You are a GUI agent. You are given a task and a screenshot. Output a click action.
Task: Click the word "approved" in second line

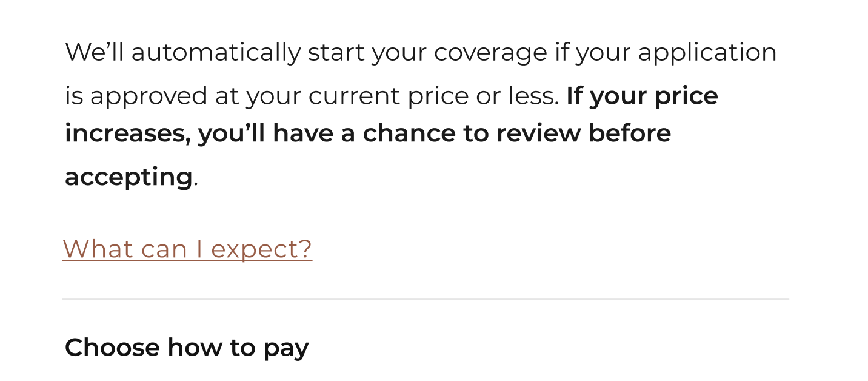tap(149, 97)
